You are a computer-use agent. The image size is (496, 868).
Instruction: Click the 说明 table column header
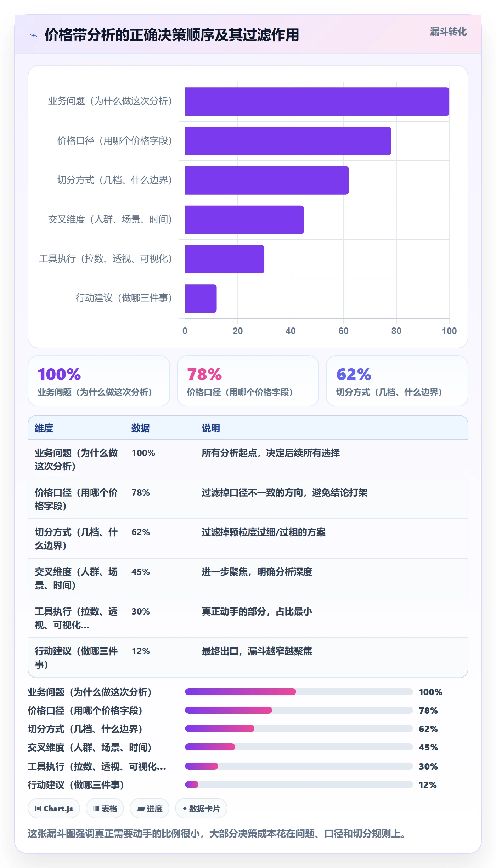211,428
